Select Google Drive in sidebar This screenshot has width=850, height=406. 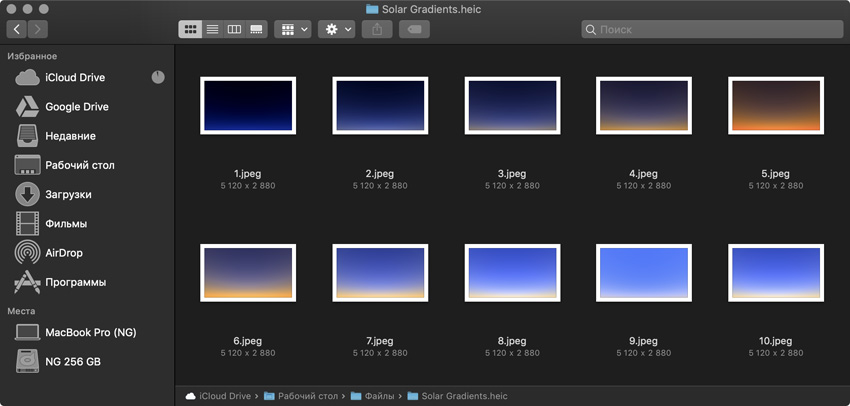76,107
